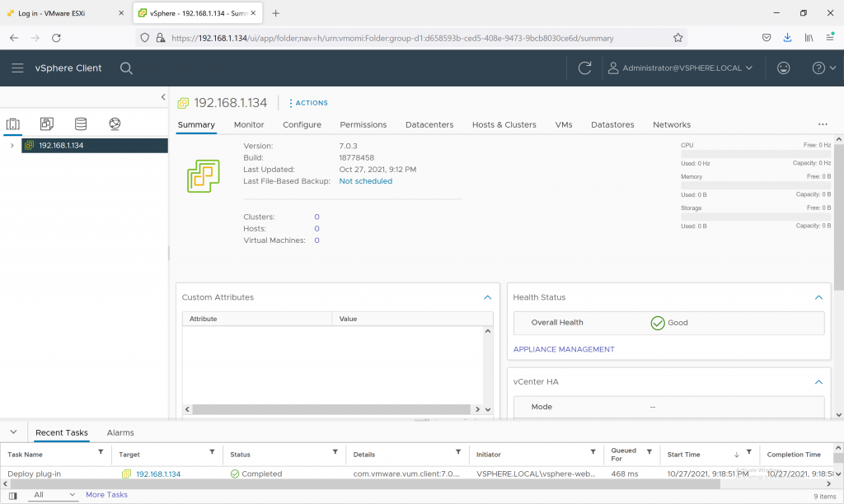Filter the Target column
The width and height of the screenshot is (844, 504).
click(212, 452)
